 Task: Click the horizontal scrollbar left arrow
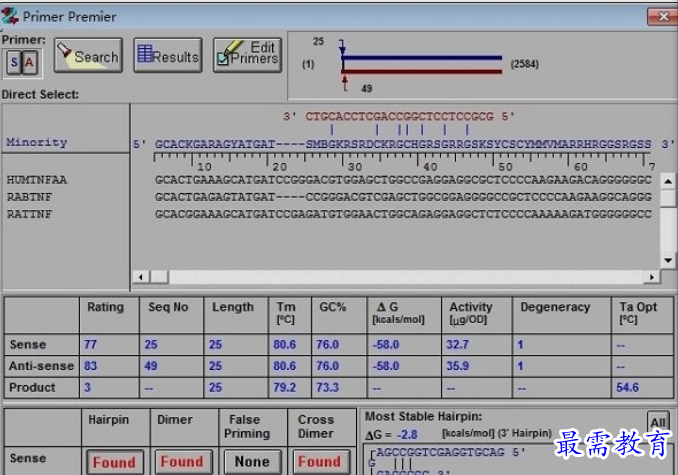pyautogui.click(x=141, y=277)
